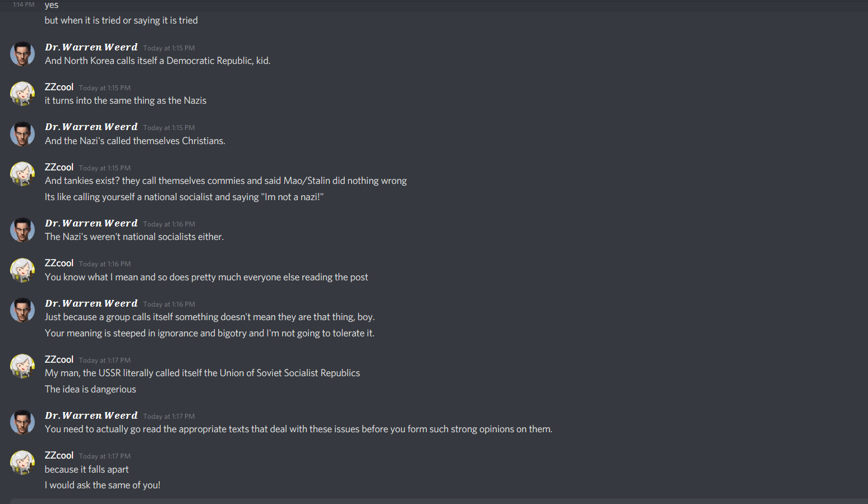Select message 'The idea is dangerious'
868x504 pixels.
[x=90, y=389]
